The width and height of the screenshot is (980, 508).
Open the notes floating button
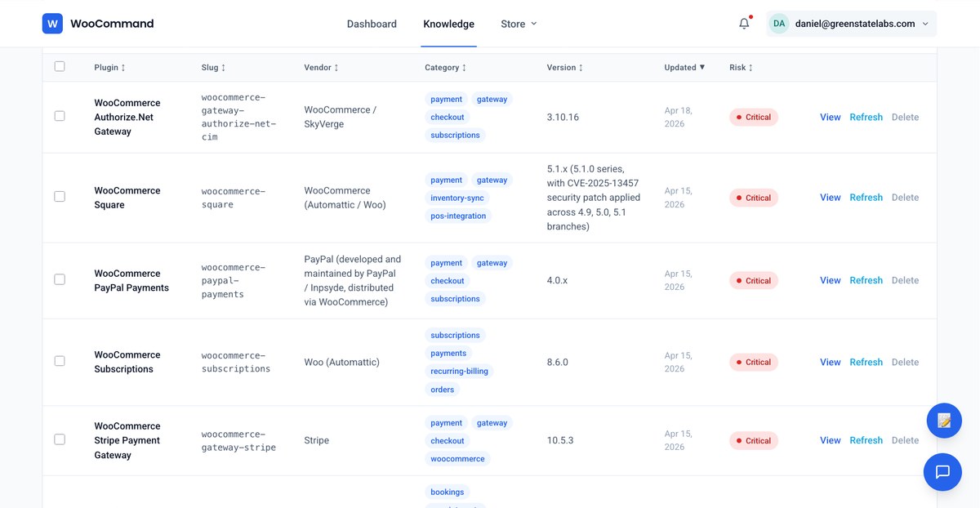click(x=944, y=421)
